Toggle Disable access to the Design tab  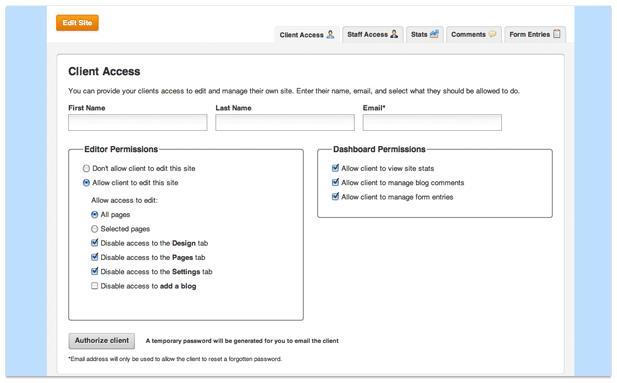click(x=94, y=243)
